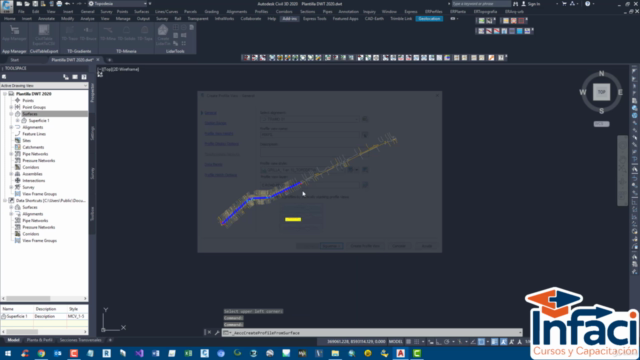Click the Superficie 1 surface icon in tree
The height and width of the screenshot is (360, 640).
tap(24, 120)
